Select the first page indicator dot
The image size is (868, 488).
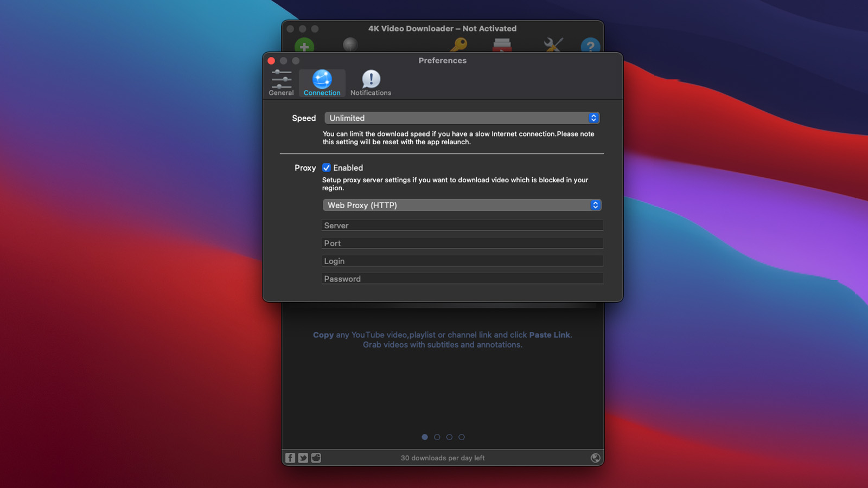pyautogui.click(x=425, y=437)
